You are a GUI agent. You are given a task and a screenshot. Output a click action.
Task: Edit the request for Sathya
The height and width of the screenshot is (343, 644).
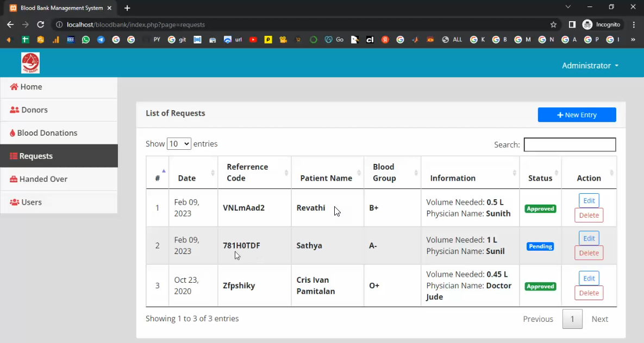(x=589, y=238)
